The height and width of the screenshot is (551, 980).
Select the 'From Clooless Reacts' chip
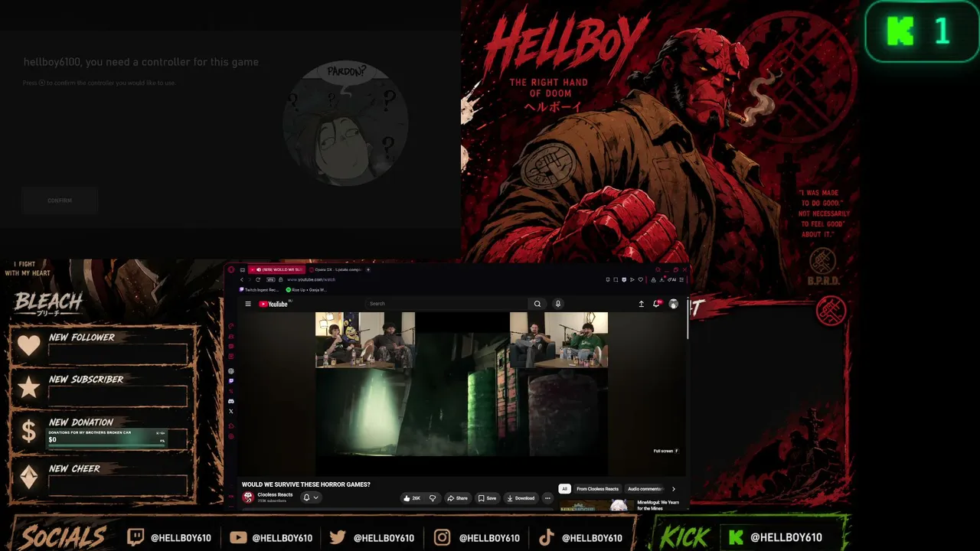[597, 489]
